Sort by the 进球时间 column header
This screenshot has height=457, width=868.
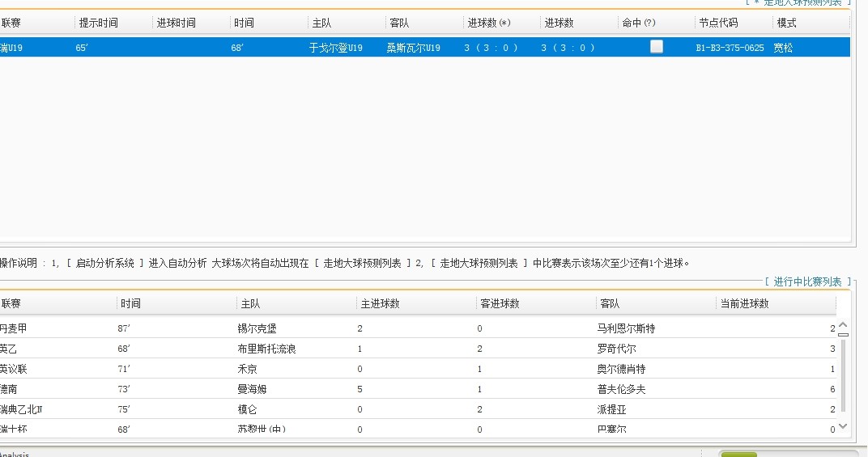pyautogui.click(x=176, y=23)
